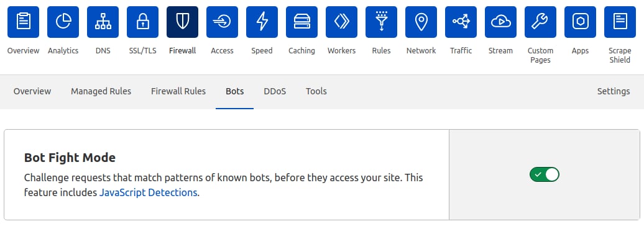Screen dimensions: 644x229
Task: Open the Custom Pages wrench icon
Action: 541,22
